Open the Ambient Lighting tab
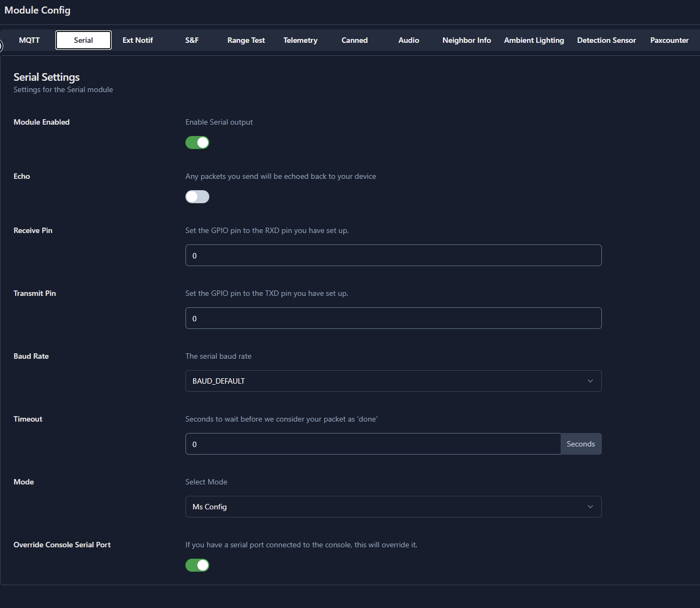This screenshot has width=700, height=608. coord(534,40)
